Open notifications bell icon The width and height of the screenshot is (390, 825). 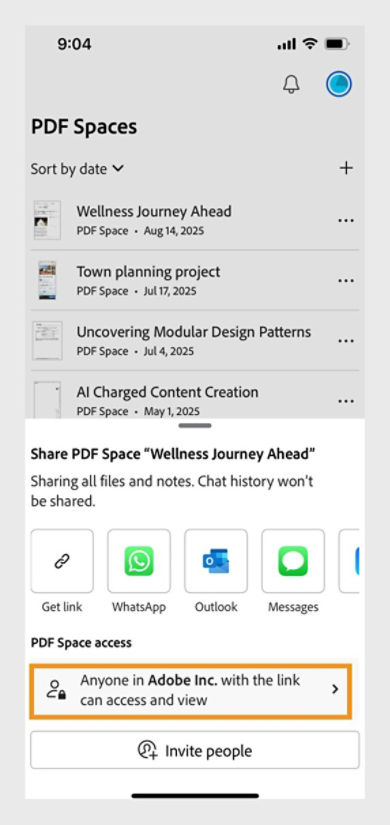point(291,84)
